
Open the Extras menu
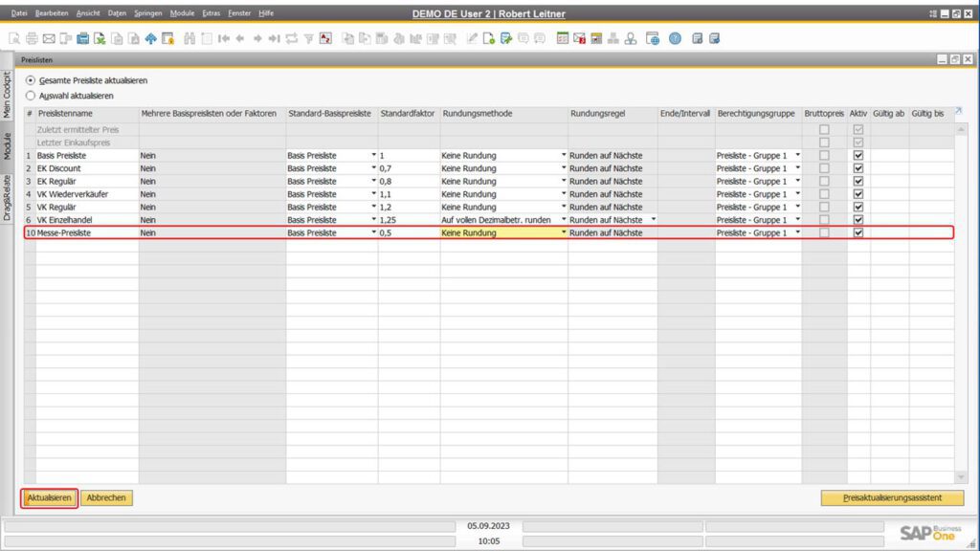click(212, 13)
